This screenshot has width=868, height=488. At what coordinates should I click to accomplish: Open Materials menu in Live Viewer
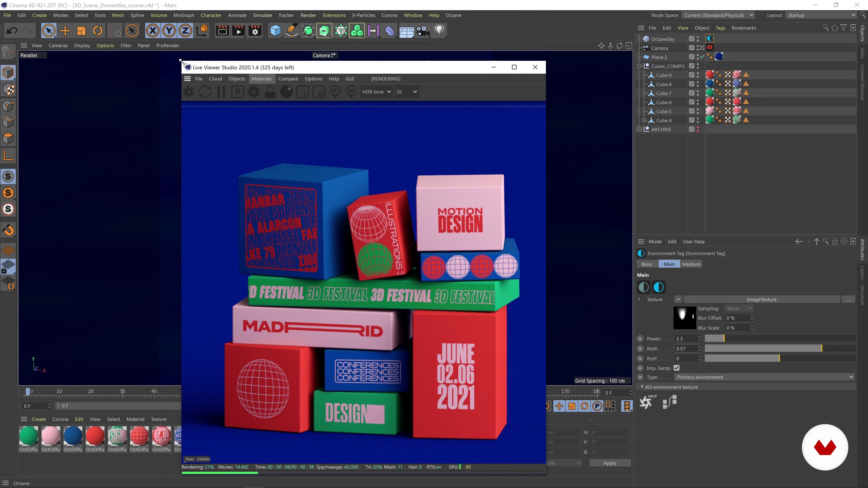click(x=262, y=79)
